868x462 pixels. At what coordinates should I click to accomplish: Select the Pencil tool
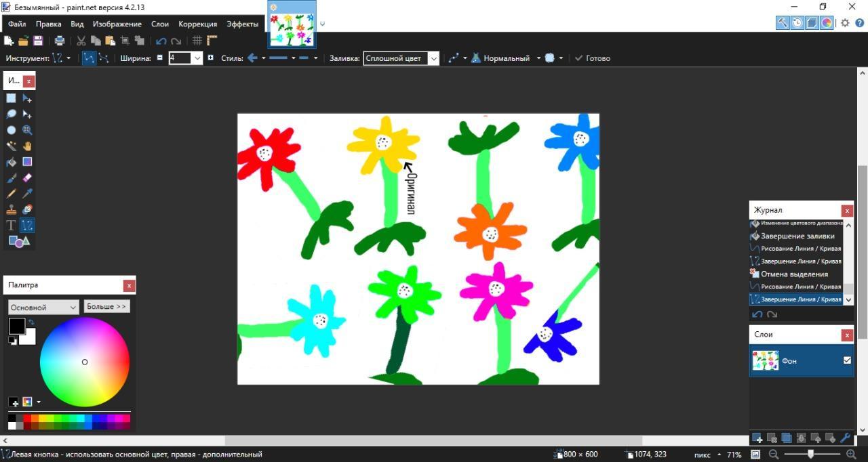pyautogui.click(x=12, y=194)
